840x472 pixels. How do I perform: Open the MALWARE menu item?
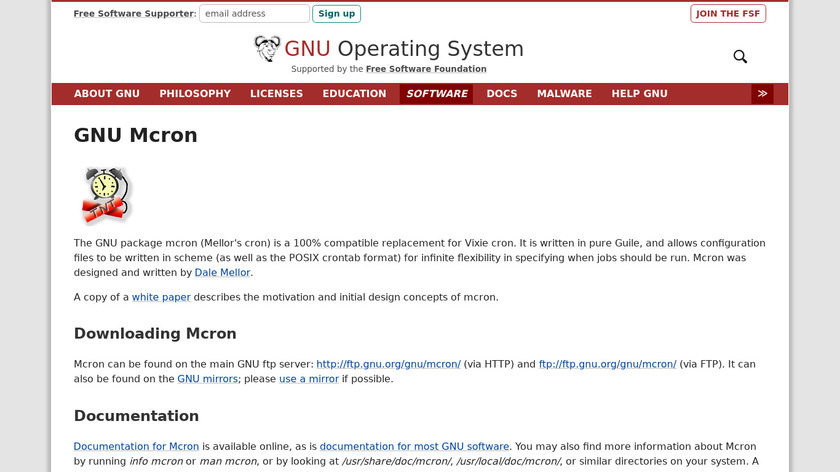coord(564,94)
